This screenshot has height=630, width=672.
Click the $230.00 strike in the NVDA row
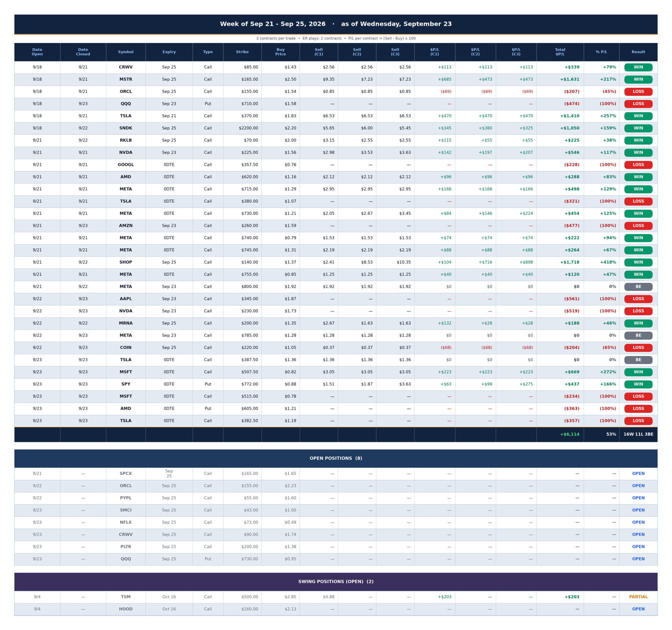point(250,311)
